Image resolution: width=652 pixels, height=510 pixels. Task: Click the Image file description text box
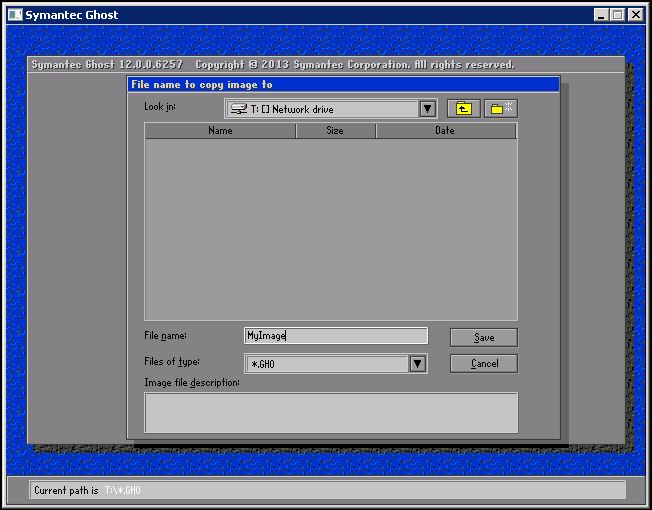(331, 413)
